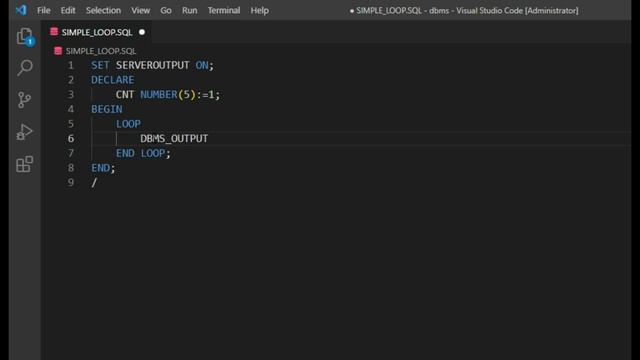Click the CNT variable on line 3
The width and height of the screenshot is (640, 360).
coord(124,95)
